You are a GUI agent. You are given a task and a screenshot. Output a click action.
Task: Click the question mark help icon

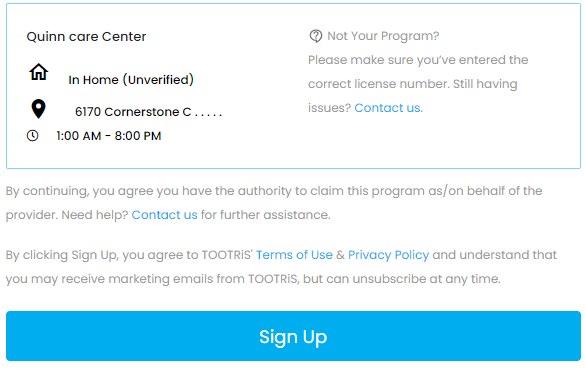pyautogui.click(x=316, y=36)
